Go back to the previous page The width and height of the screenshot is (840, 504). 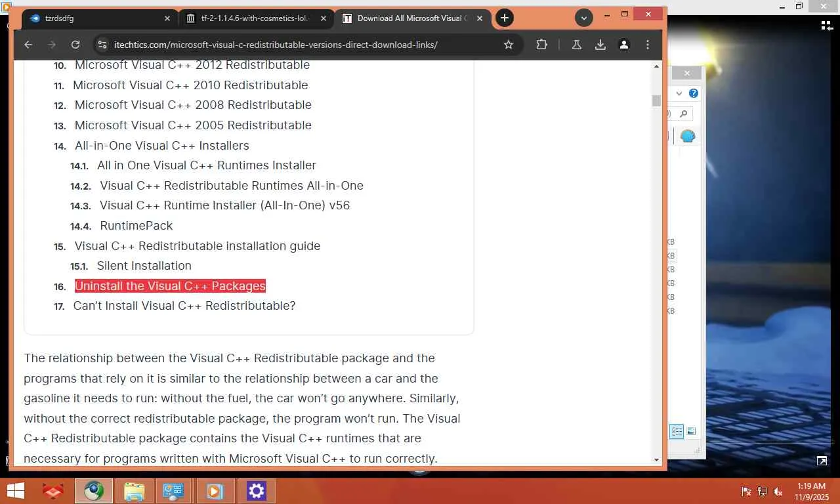pos(28,45)
